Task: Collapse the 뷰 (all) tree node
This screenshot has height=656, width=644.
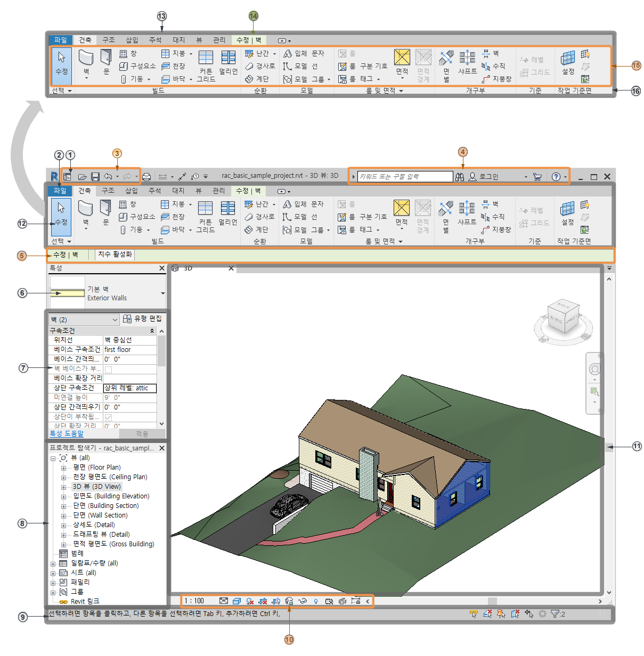Action: click(53, 458)
